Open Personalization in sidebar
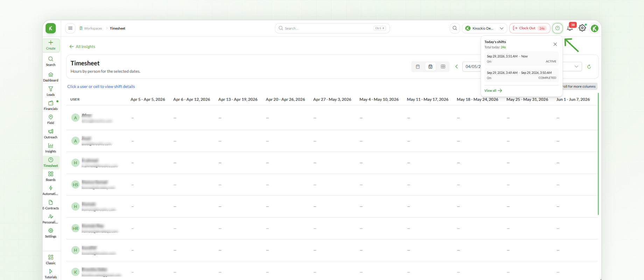 point(51,219)
